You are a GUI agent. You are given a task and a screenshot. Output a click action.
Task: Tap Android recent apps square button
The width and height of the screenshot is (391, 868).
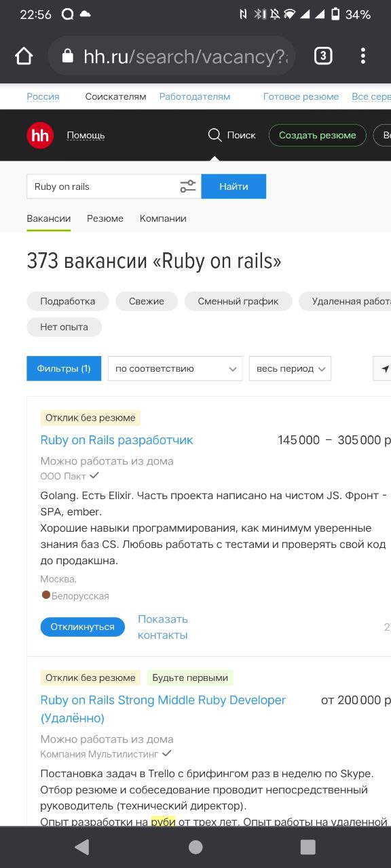click(308, 847)
